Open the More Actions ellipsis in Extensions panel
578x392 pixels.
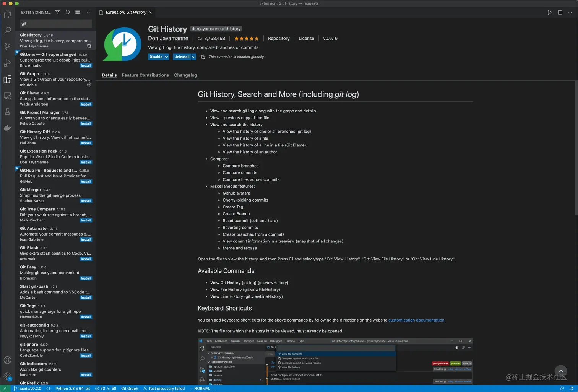point(88,12)
